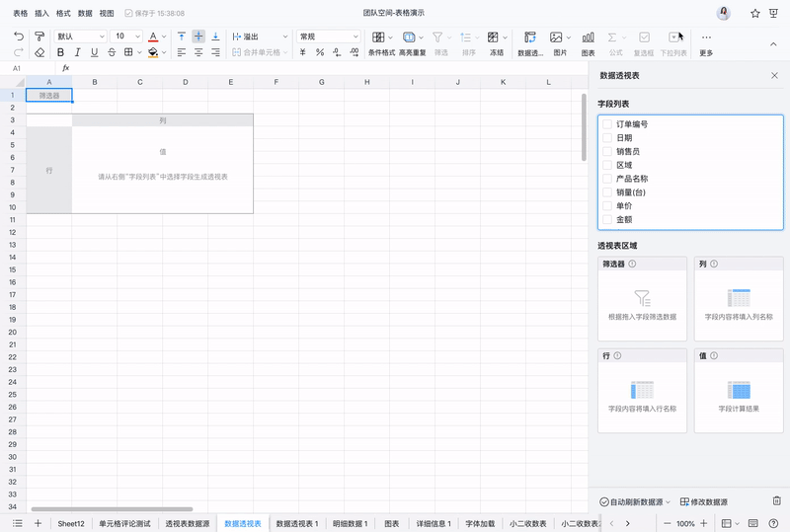
Task: Click the presentation mode icon at top right
Action: click(x=773, y=14)
